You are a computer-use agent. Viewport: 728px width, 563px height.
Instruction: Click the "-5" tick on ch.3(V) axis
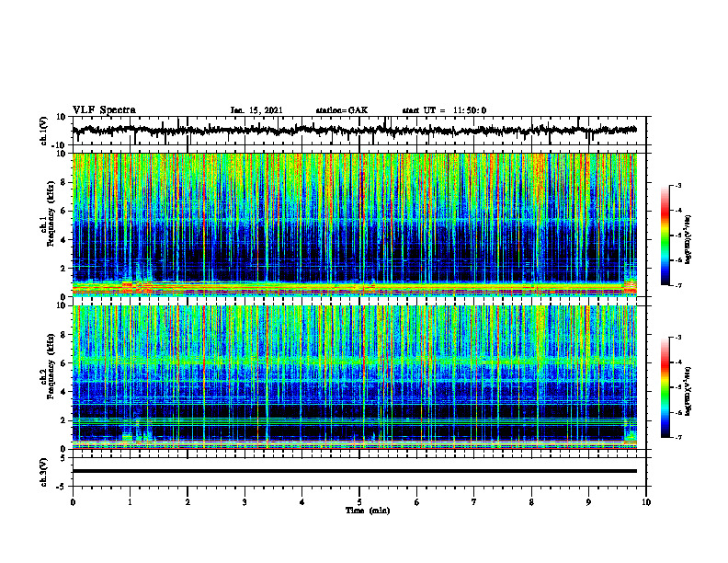tap(63, 487)
